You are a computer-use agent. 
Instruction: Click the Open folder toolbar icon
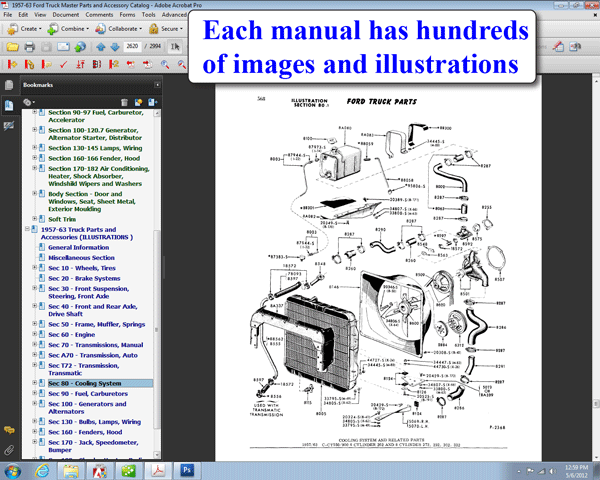[12, 47]
